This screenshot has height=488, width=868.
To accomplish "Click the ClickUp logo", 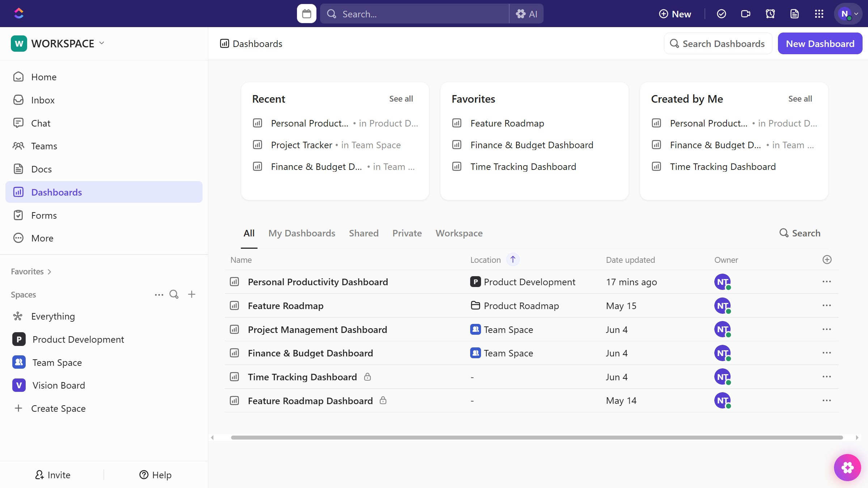I will tap(19, 13).
